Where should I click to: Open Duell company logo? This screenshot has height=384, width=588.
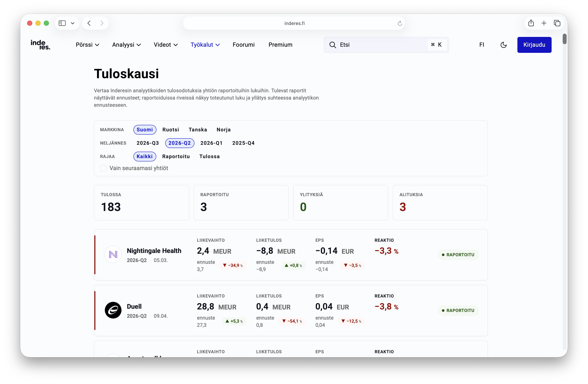click(x=113, y=310)
